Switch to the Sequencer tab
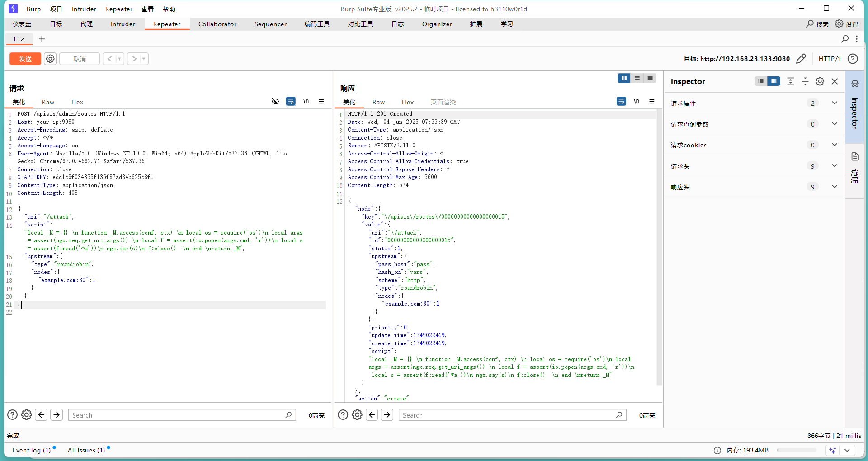 click(x=270, y=24)
